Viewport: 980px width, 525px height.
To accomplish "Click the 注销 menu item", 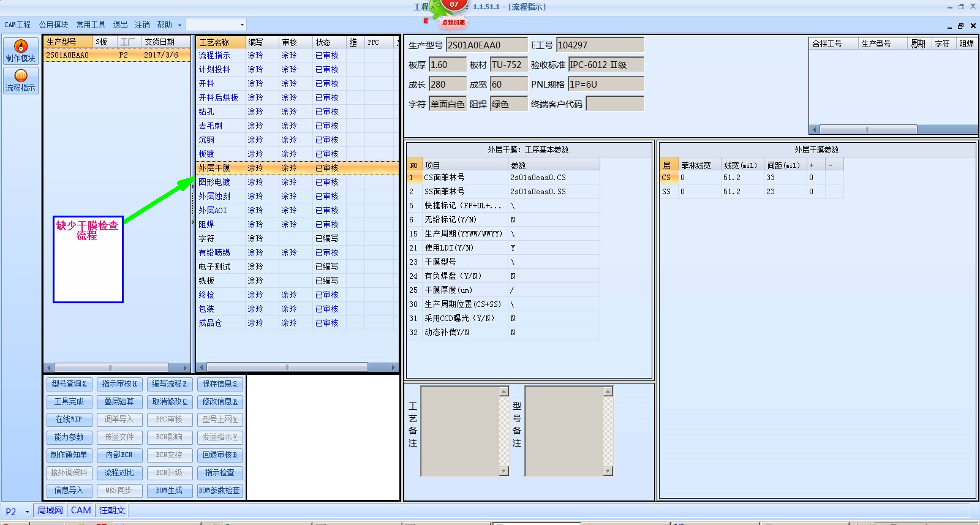I will point(143,25).
